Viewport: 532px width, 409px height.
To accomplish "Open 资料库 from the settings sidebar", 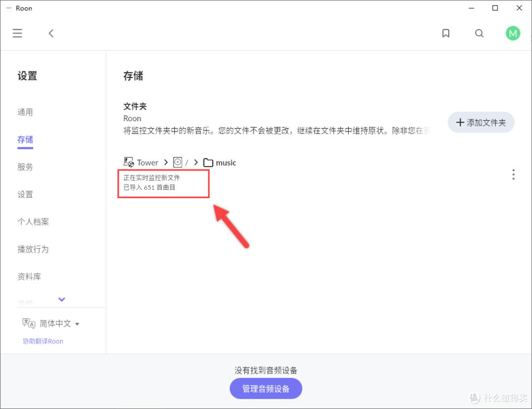I will (29, 276).
